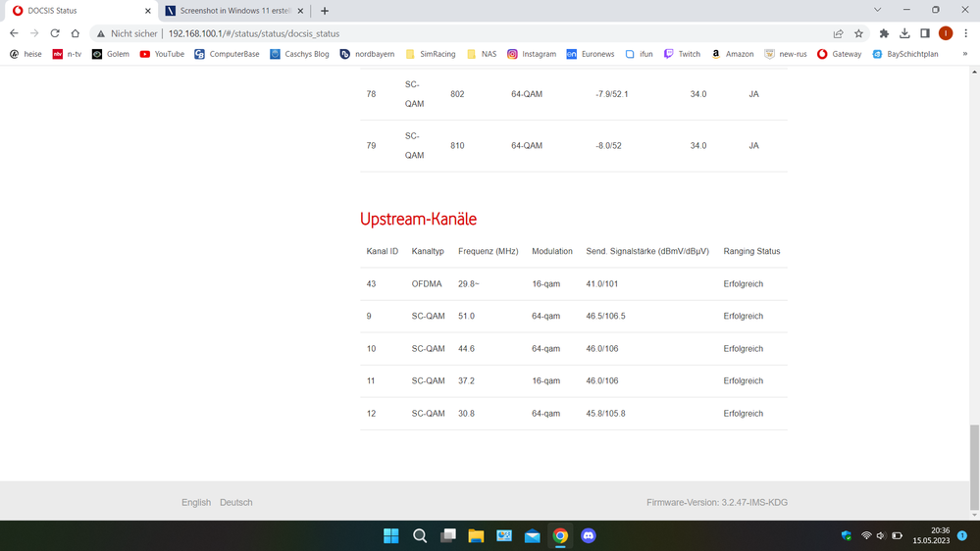Click the Ranging Status column header

[x=751, y=251]
